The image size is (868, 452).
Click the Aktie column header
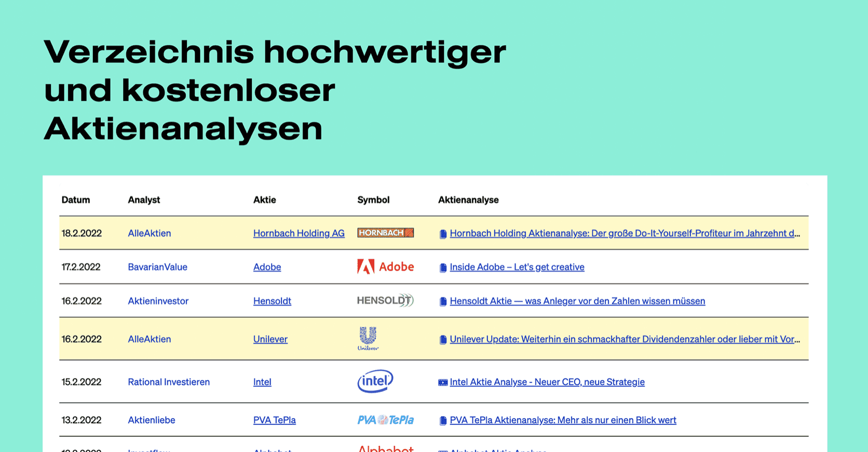pyautogui.click(x=265, y=200)
